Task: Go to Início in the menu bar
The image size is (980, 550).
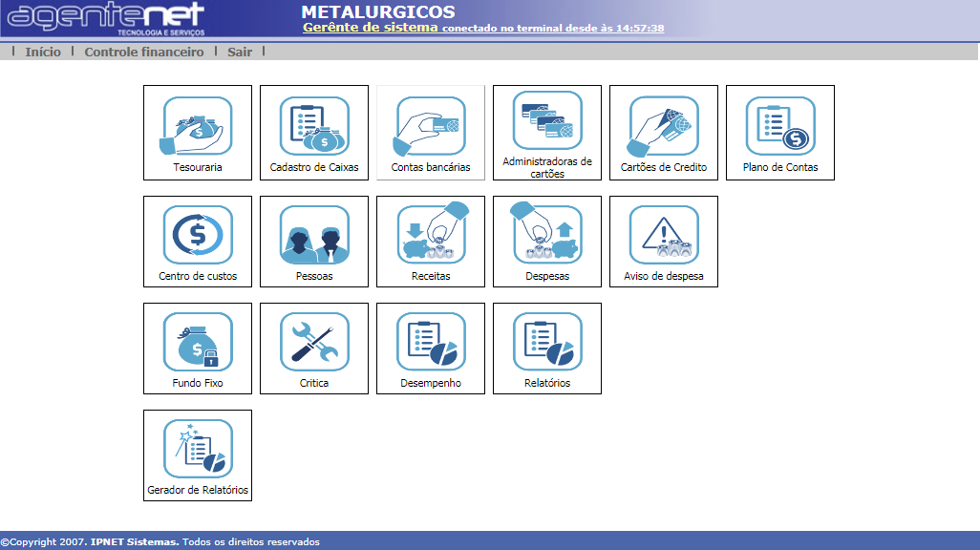Action: (x=43, y=52)
